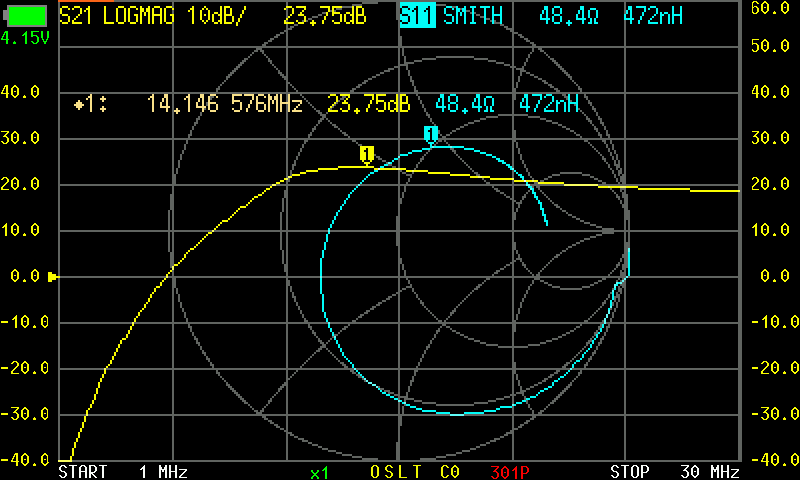
Task: Tap the 50.0 scale label
Action: tap(770, 46)
